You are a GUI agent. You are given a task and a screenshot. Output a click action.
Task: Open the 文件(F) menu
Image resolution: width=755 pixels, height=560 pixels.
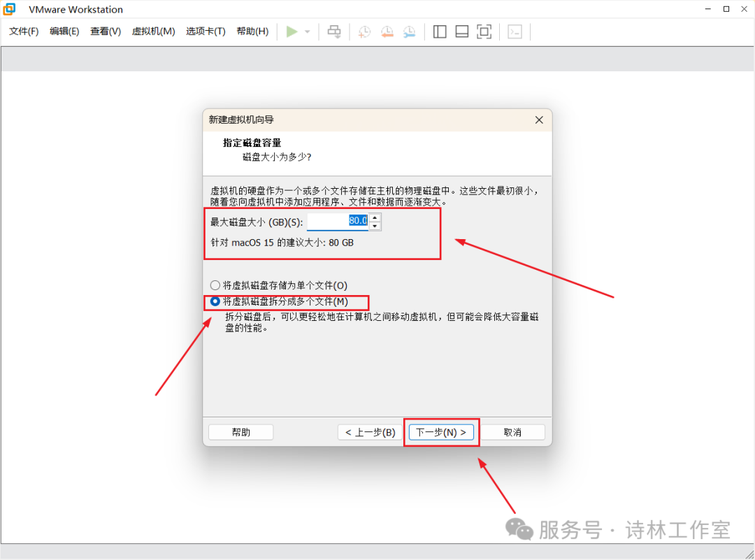(x=24, y=31)
